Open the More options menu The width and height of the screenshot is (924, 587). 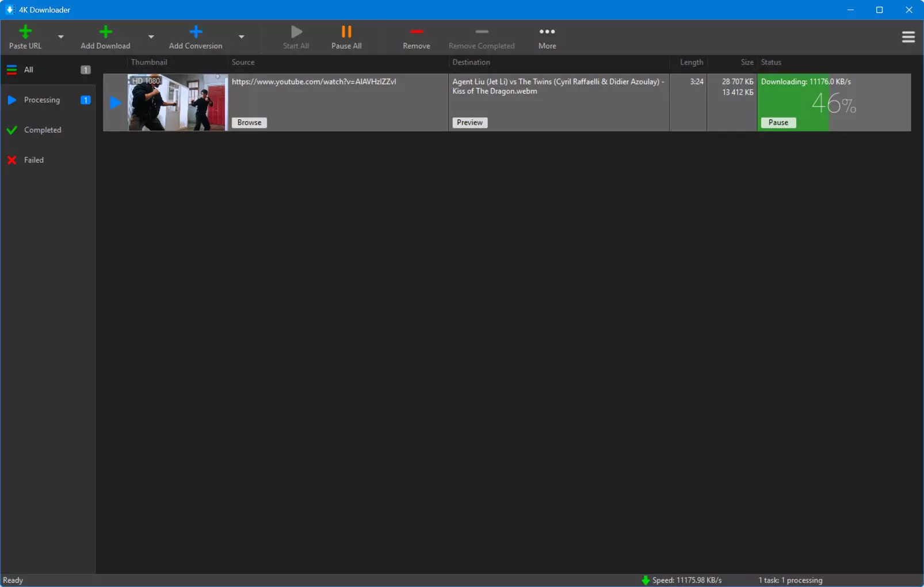547,37
